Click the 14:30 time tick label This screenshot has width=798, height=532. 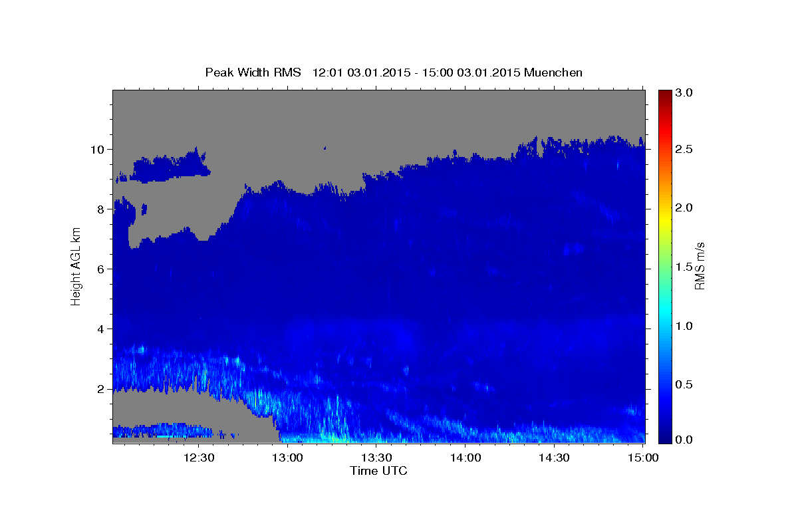pyautogui.click(x=554, y=458)
